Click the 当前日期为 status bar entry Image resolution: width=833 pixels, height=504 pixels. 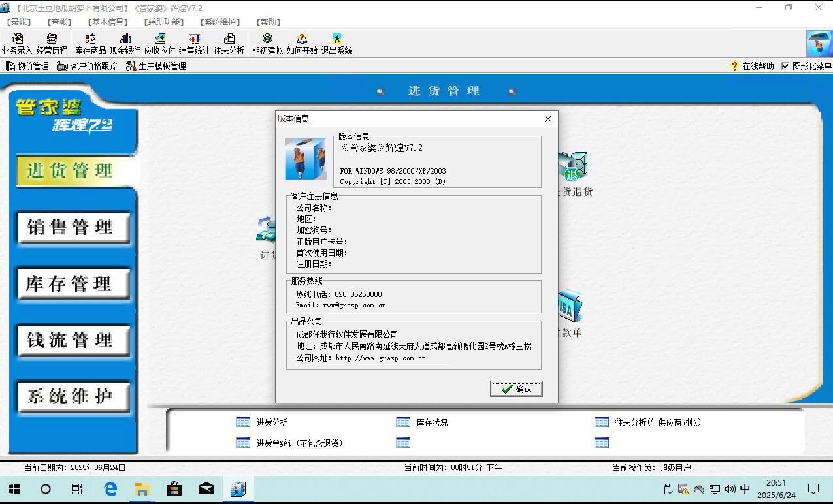(x=74, y=467)
